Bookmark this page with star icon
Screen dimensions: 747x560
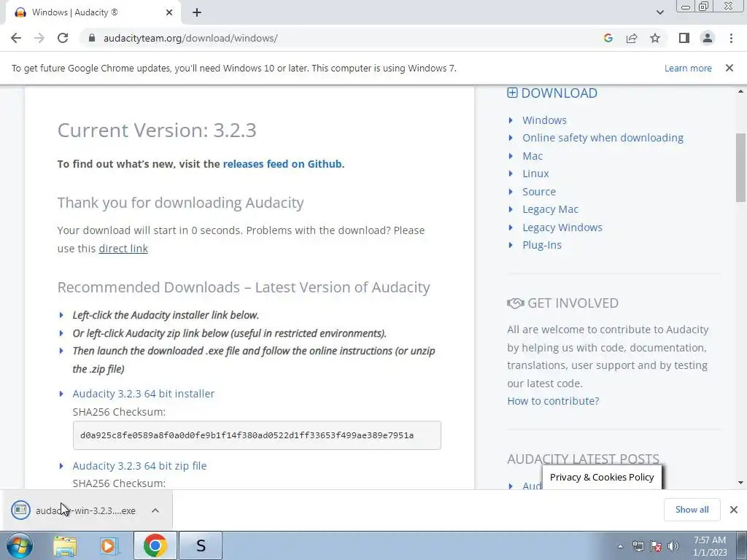[x=655, y=38]
